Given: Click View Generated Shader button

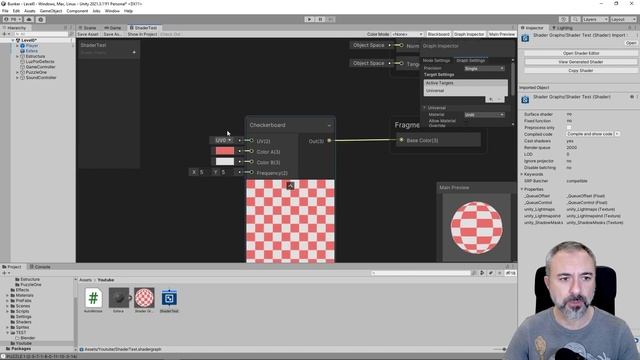Looking at the screenshot, I should [581, 62].
